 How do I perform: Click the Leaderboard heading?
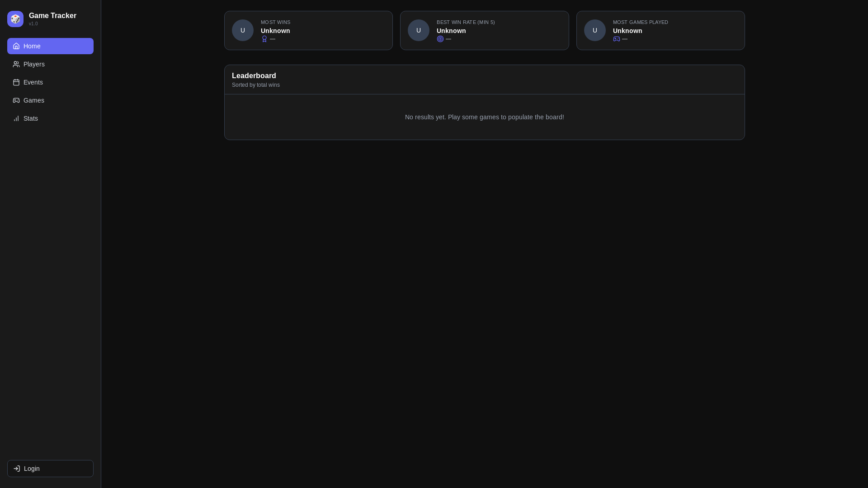254,75
